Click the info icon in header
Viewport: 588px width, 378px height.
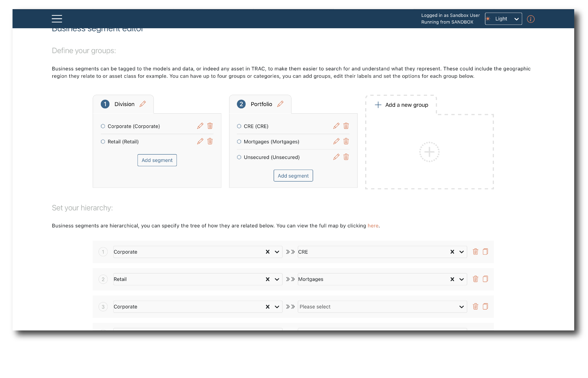[530, 19]
